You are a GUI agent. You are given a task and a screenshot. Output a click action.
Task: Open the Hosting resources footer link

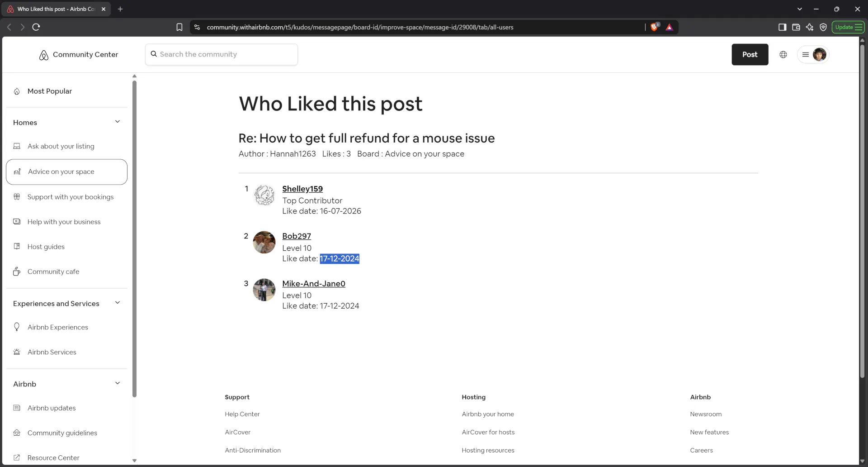tap(488, 450)
